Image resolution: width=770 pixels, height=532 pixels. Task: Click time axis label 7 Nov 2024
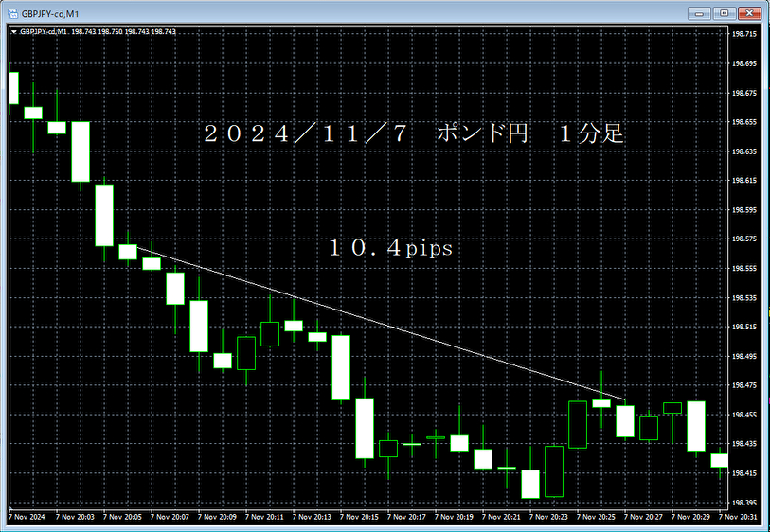click(x=27, y=517)
